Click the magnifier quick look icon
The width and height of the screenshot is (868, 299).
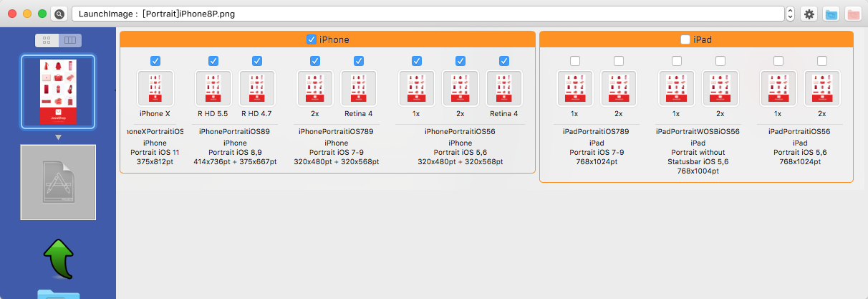[x=59, y=14]
